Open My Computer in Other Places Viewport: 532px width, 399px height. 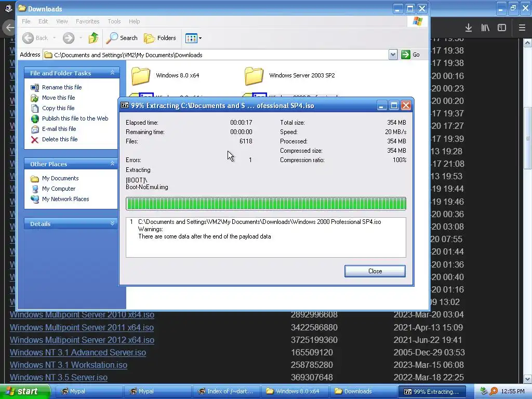click(59, 189)
